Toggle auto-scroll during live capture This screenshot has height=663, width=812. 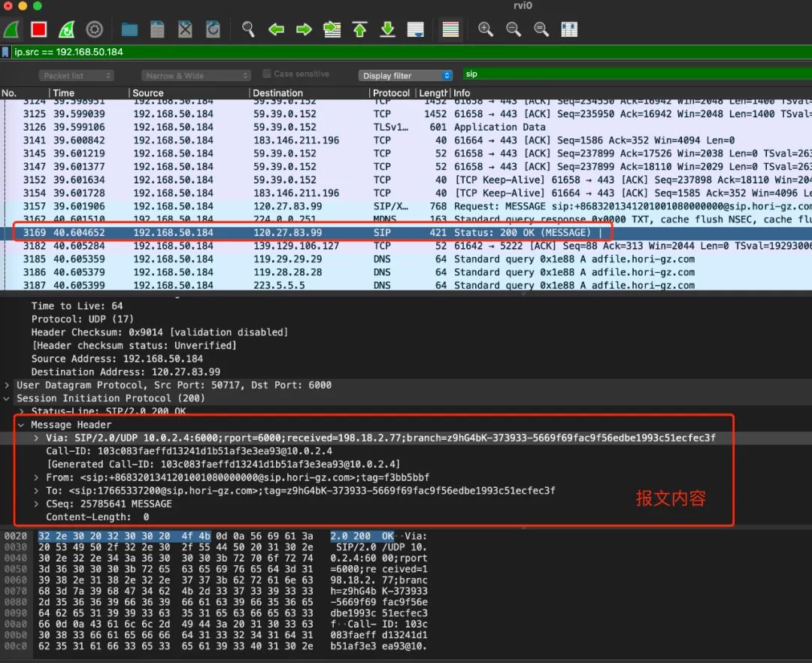click(x=415, y=29)
